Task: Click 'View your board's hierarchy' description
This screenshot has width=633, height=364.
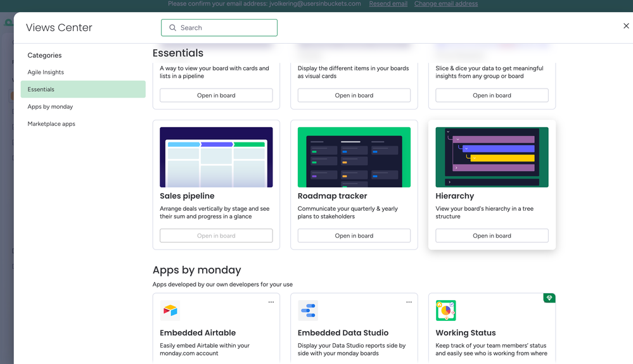Action: (485, 213)
